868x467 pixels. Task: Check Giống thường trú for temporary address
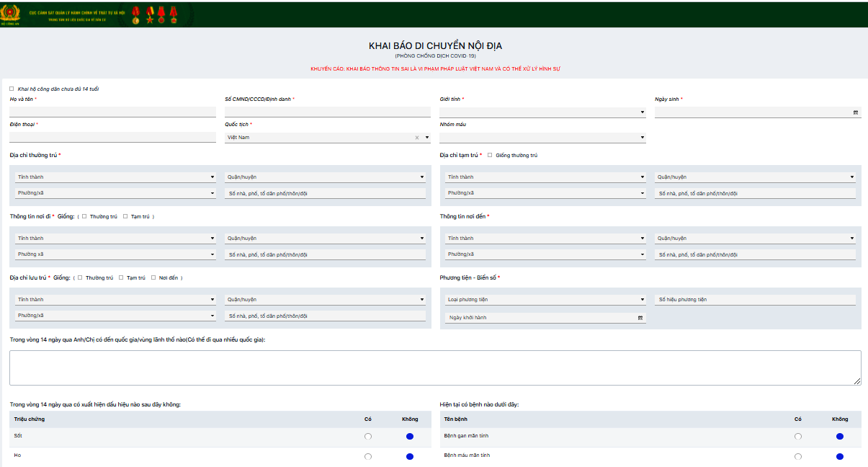click(490, 155)
